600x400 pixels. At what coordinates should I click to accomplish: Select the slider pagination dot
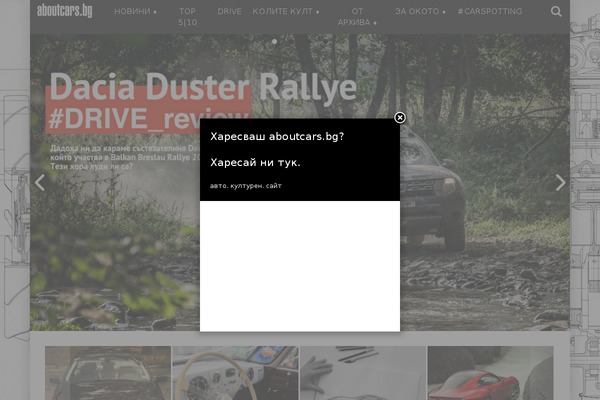(x=274, y=41)
